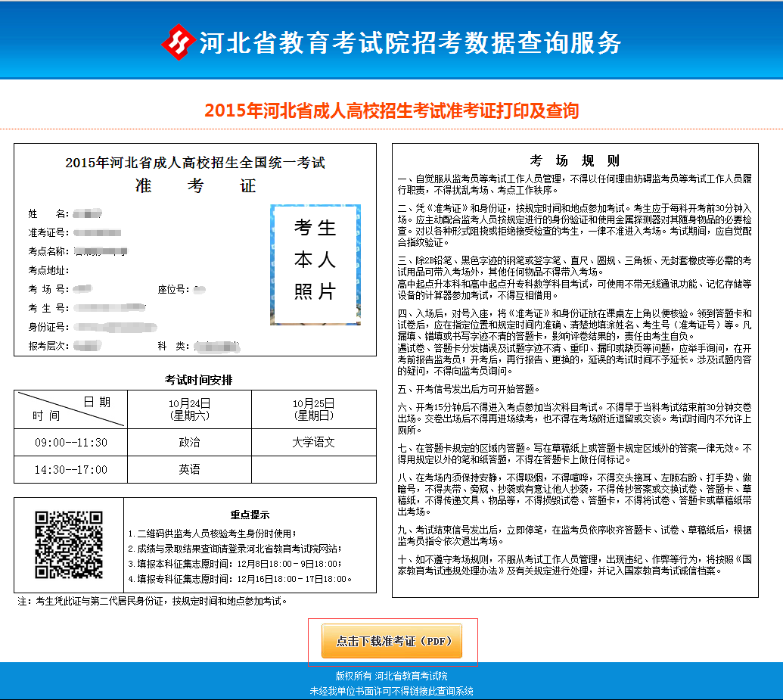Select the 大学语文 exam cell
Image resolution: width=783 pixels, height=700 pixels.
313,442
